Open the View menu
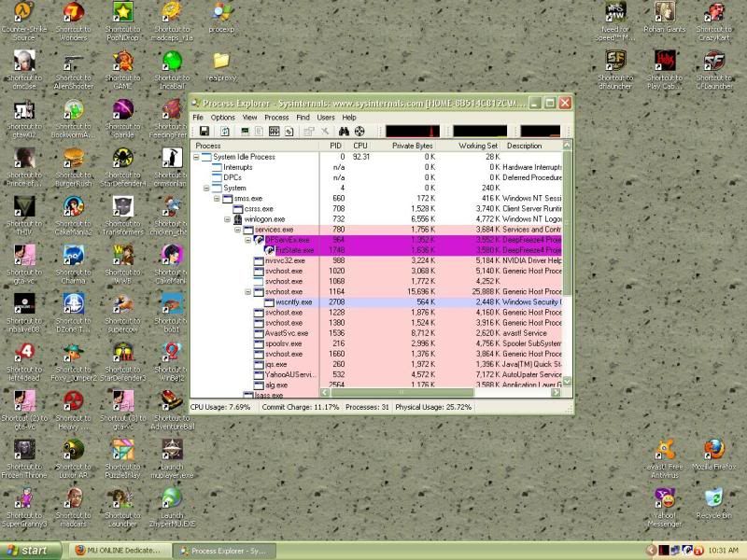 pyautogui.click(x=249, y=118)
